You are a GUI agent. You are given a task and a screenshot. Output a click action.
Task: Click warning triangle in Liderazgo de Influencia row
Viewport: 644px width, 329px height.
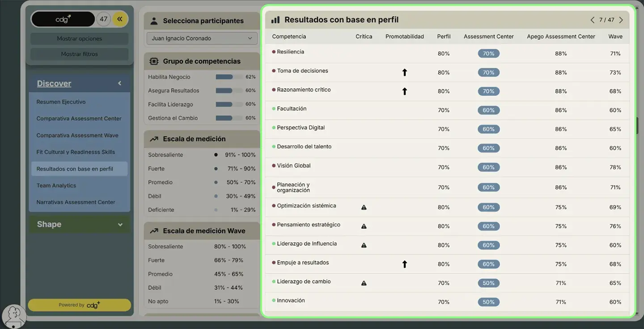(x=364, y=245)
